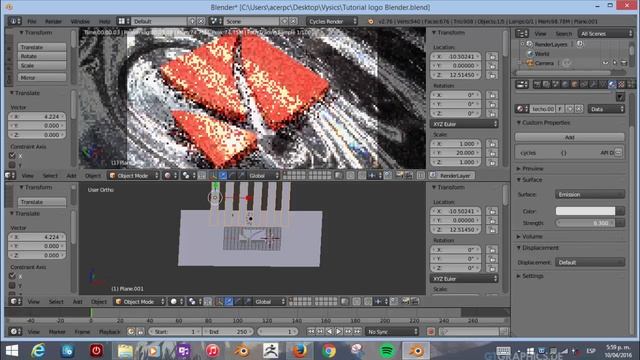Toggle lock on Scale Y in top properties
Viewport: 640px width, 360px height.
(x=492, y=153)
